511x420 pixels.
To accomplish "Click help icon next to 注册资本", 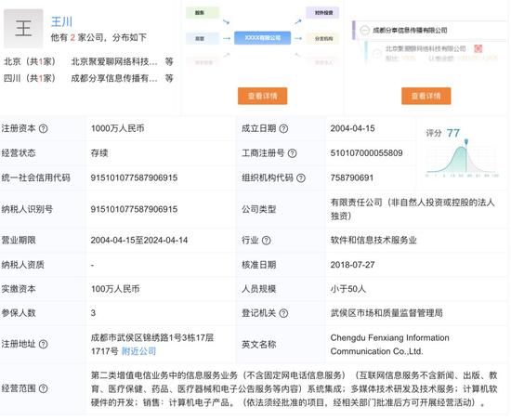I will (44, 129).
